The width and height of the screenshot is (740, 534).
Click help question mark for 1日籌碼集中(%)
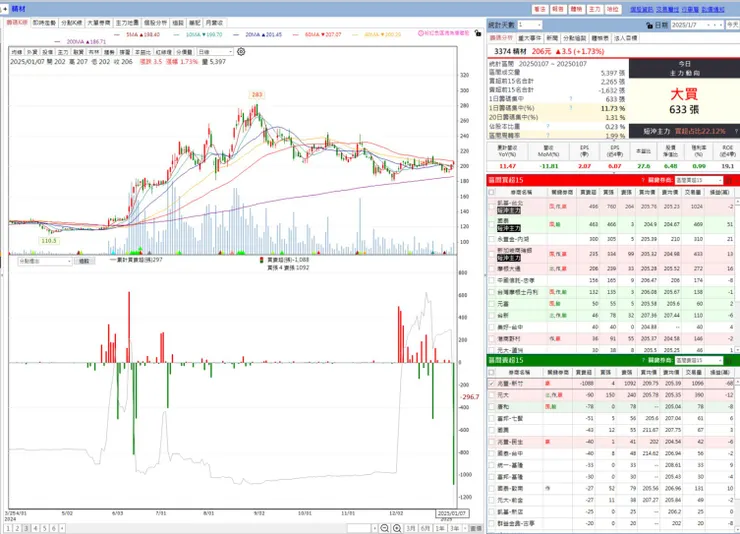coord(571,108)
